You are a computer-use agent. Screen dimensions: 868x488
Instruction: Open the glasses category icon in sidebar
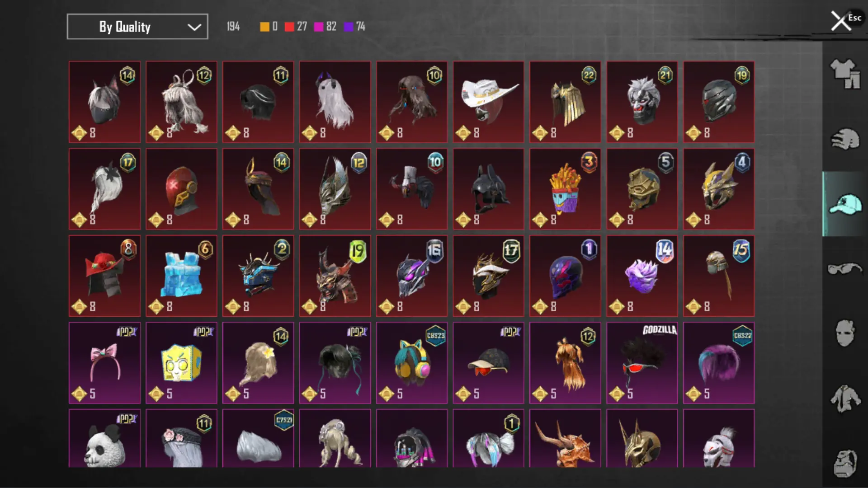845,269
